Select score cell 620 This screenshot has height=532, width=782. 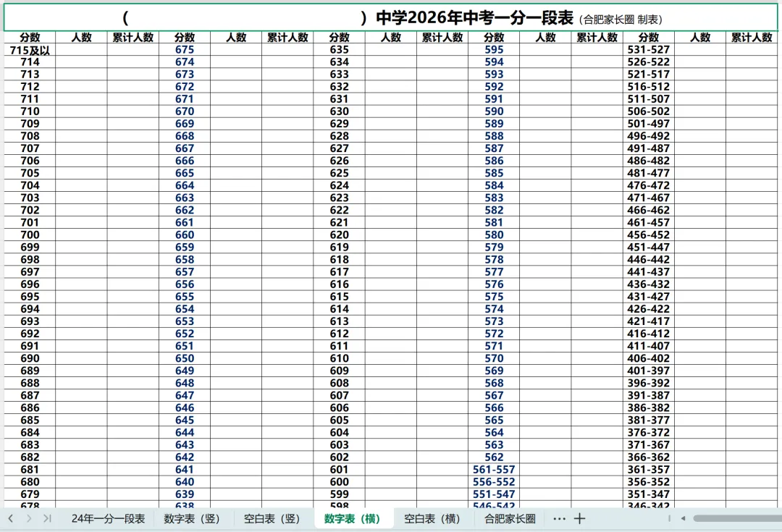coord(339,235)
